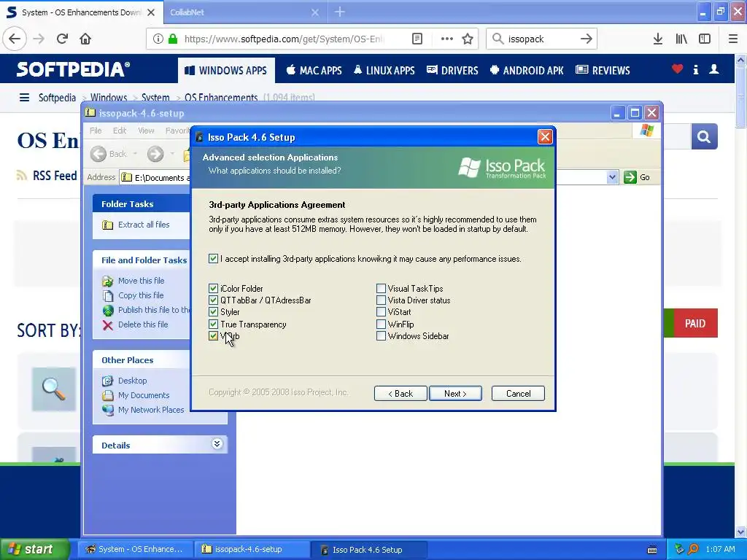Open Softpedia user account icon
The image size is (747, 560).
[x=713, y=69]
